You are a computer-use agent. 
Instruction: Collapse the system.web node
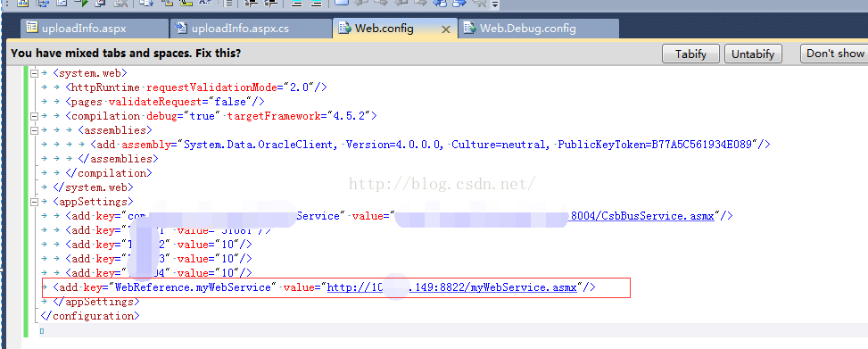point(34,73)
